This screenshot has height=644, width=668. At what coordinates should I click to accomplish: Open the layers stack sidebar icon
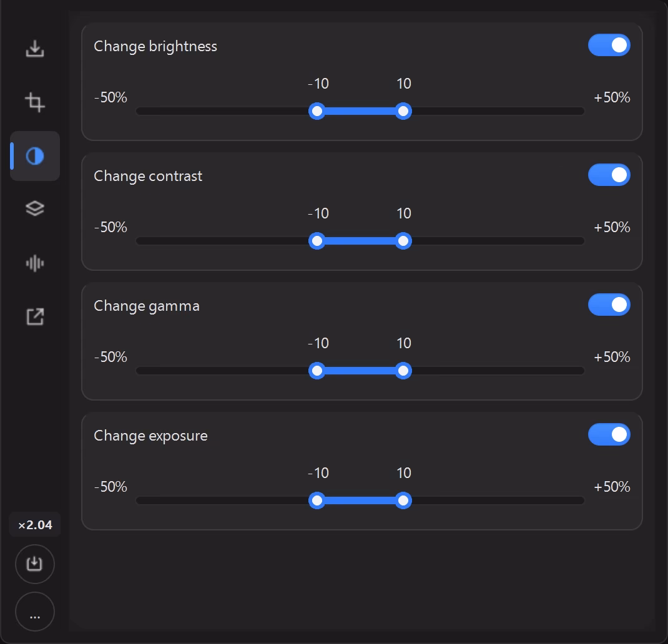coord(35,208)
